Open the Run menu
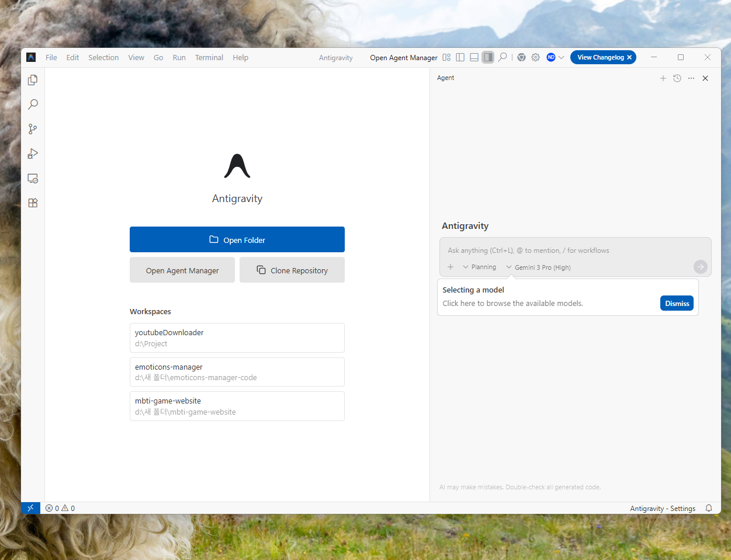731x560 pixels. [179, 57]
